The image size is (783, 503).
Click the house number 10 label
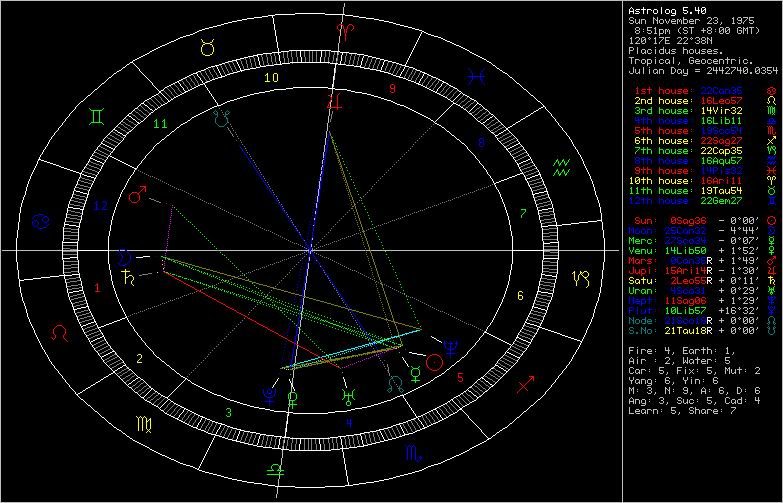[x=271, y=76]
